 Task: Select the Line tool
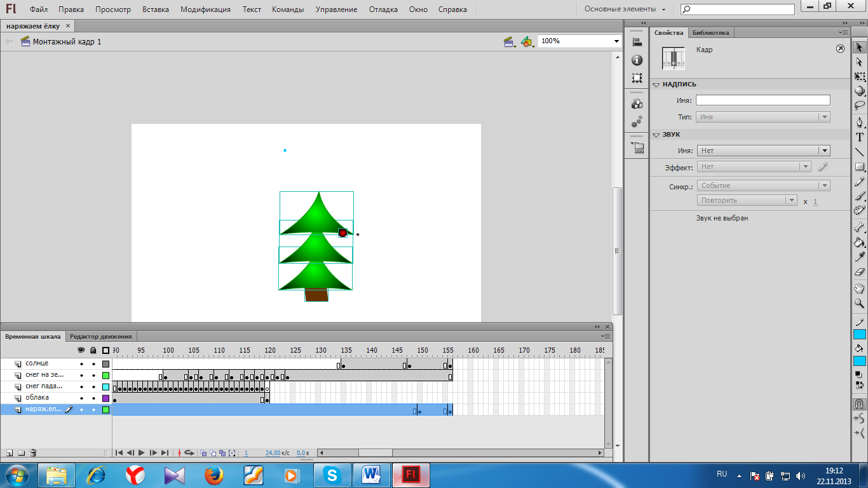[x=859, y=152]
